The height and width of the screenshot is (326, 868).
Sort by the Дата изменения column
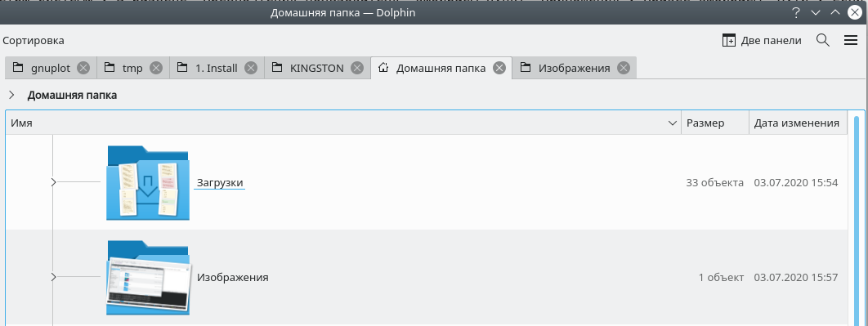(x=798, y=123)
